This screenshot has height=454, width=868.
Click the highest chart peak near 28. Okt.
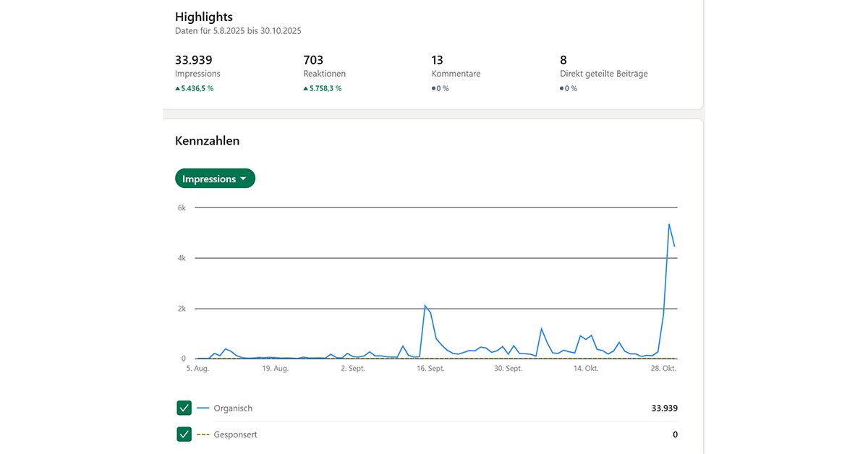pyautogui.click(x=669, y=224)
